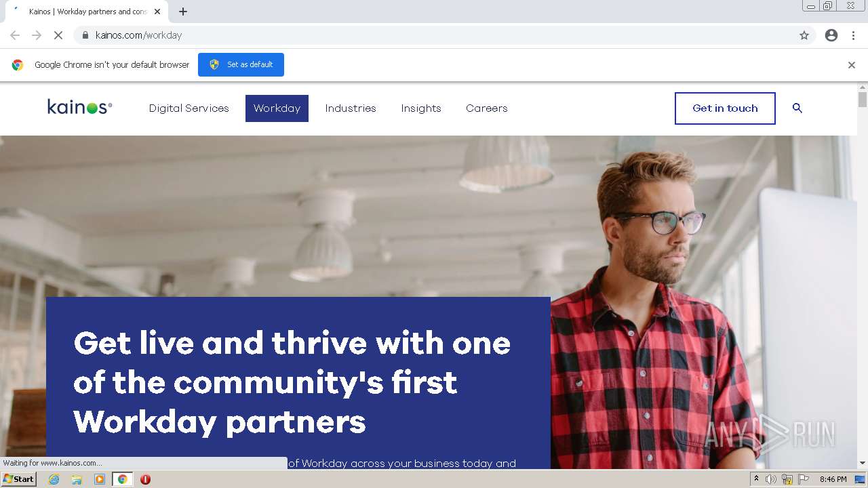Launch Internet Explorer from the taskbar
868x488 pixels.
pos(54,479)
